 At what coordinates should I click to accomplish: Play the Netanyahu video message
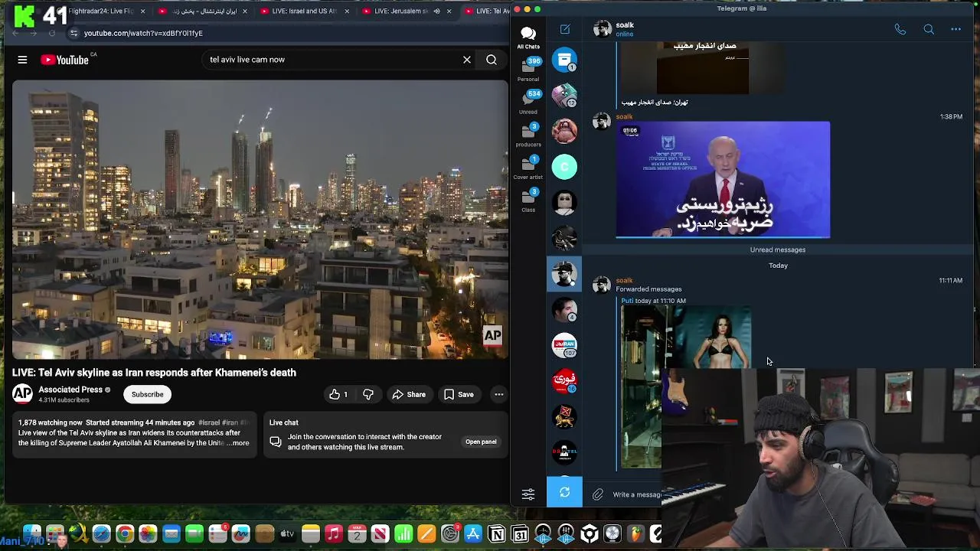point(723,180)
